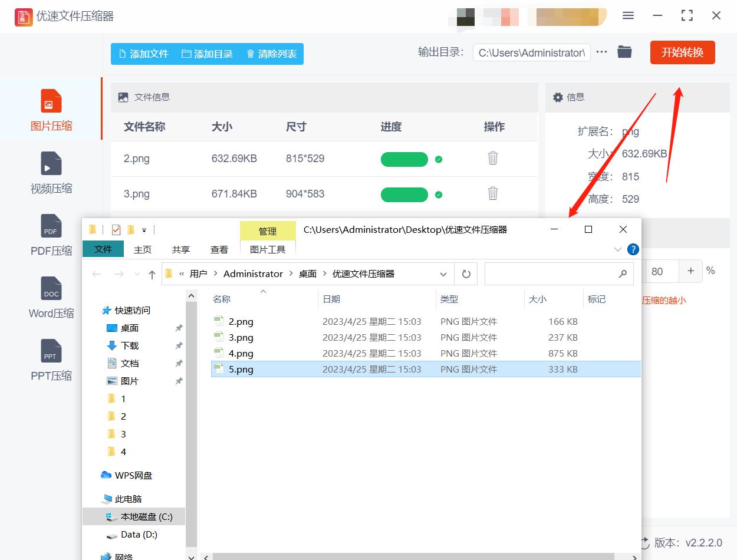Collapse the Explorer ribbon with the chevron
Screen dimensions: 737x560
[617, 249]
